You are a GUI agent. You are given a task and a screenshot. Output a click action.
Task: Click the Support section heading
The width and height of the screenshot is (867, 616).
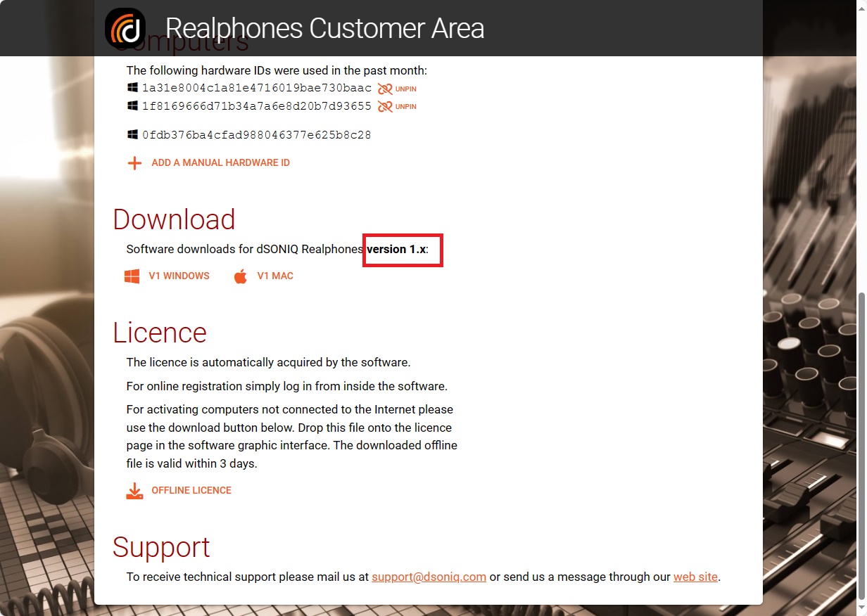tap(161, 547)
